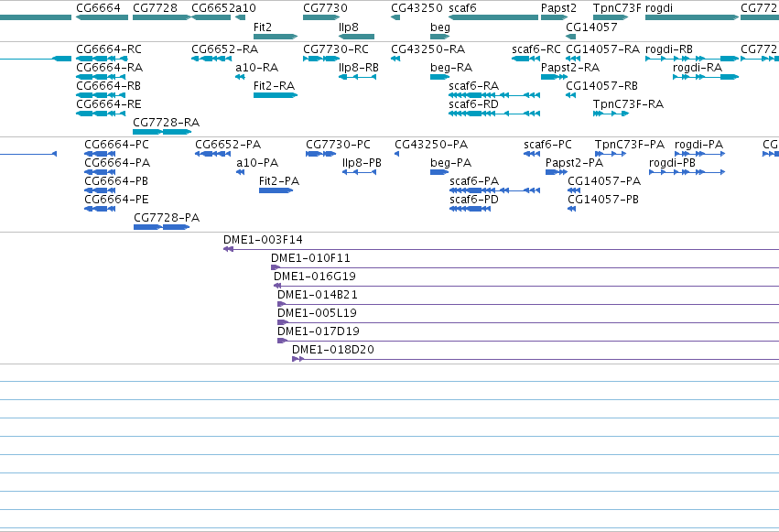
Task: Select the CG6652-RA transcript
Action: tap(211, 59)
